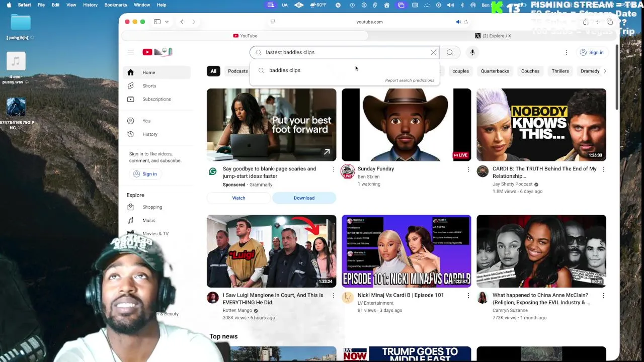Start voice search with microphone icon
Viewport: 644px width, 362px height.
[472, 52]
